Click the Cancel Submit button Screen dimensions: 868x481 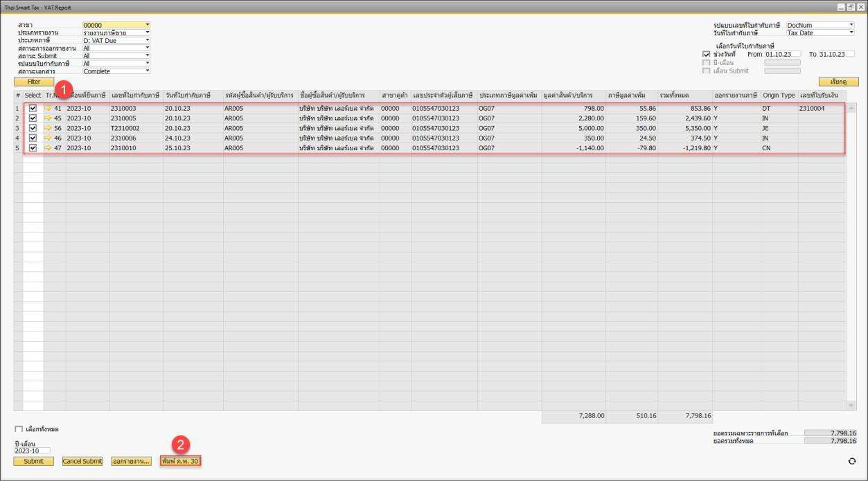82,461
